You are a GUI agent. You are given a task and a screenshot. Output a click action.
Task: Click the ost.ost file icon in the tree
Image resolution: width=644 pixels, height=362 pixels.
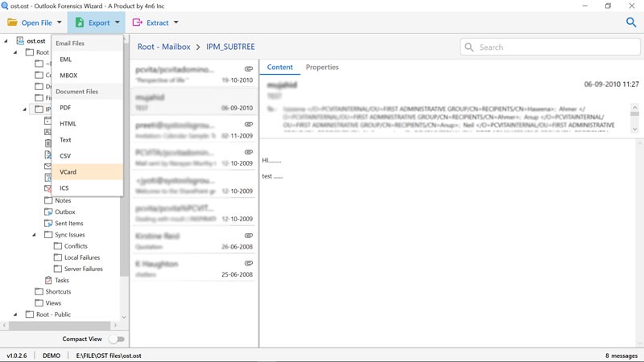20,41
